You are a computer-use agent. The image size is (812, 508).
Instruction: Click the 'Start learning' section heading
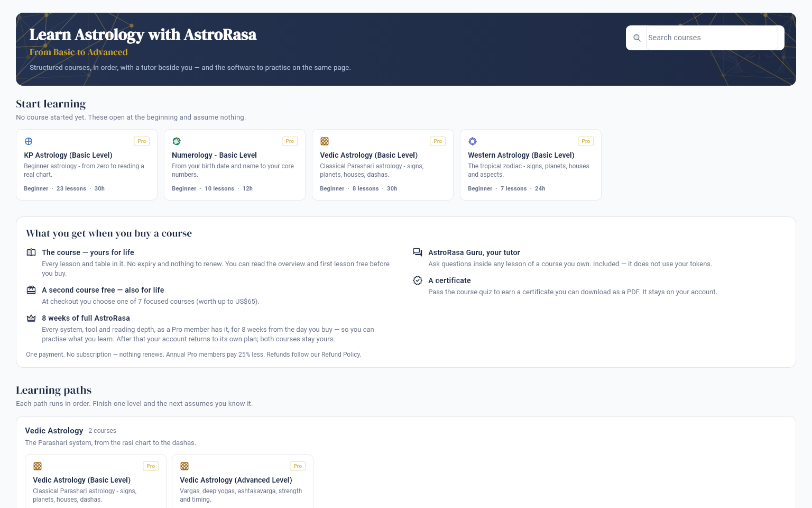(x=51, y=104)
